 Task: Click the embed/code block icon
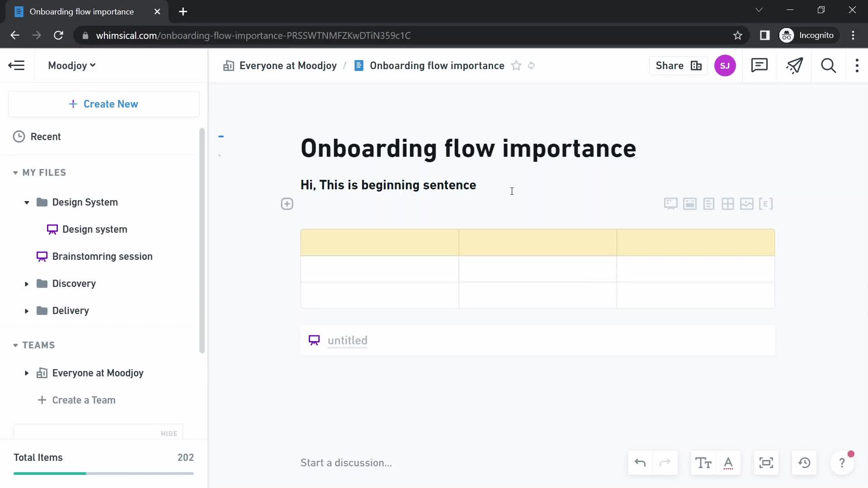[x=768, y=204]
